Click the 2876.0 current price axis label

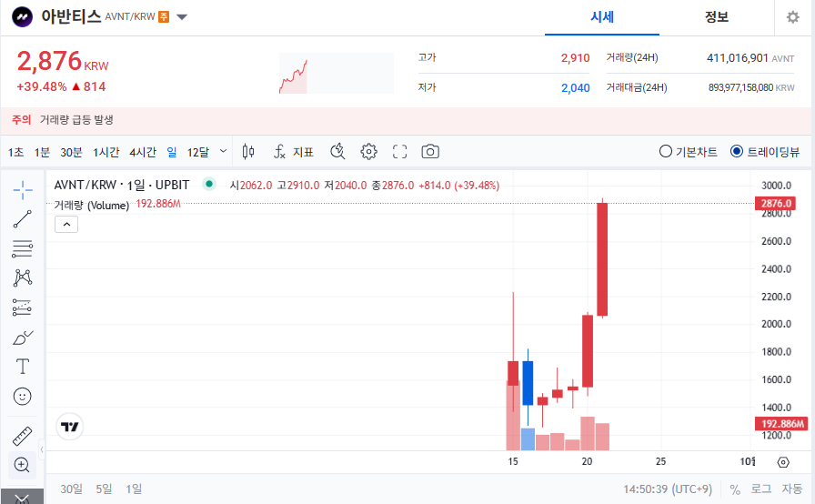click(x=776, y=203)
